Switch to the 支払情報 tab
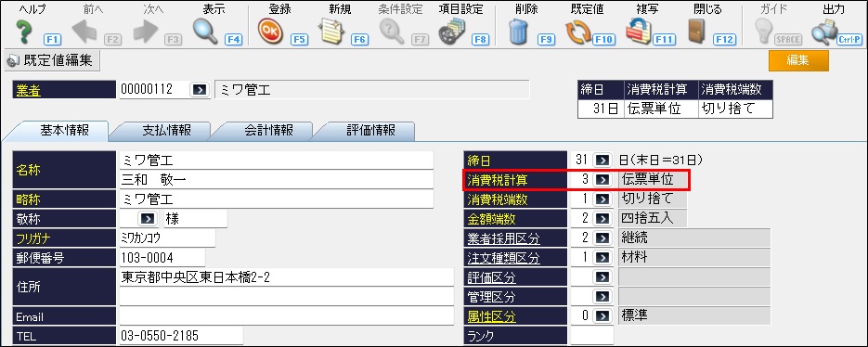The width and height of the screenshot is (868, 347). [166, 130]
